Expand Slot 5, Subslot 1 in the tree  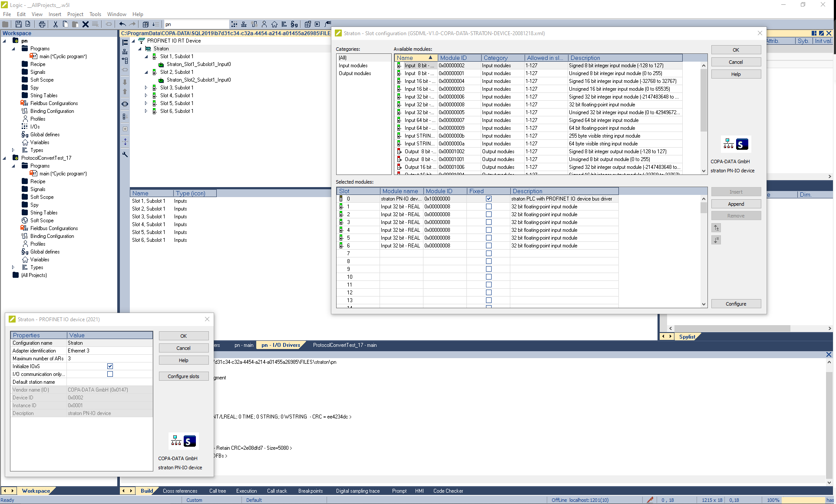coord(146,103)
